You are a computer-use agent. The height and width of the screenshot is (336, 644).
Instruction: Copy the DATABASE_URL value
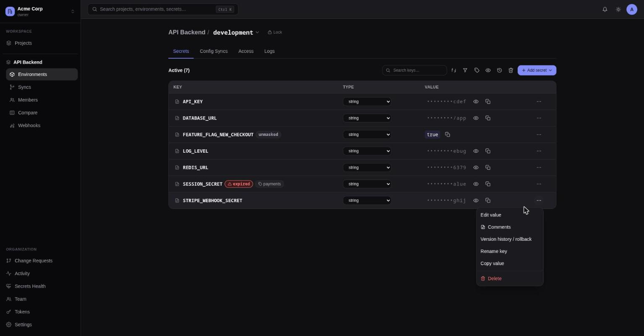488,118
